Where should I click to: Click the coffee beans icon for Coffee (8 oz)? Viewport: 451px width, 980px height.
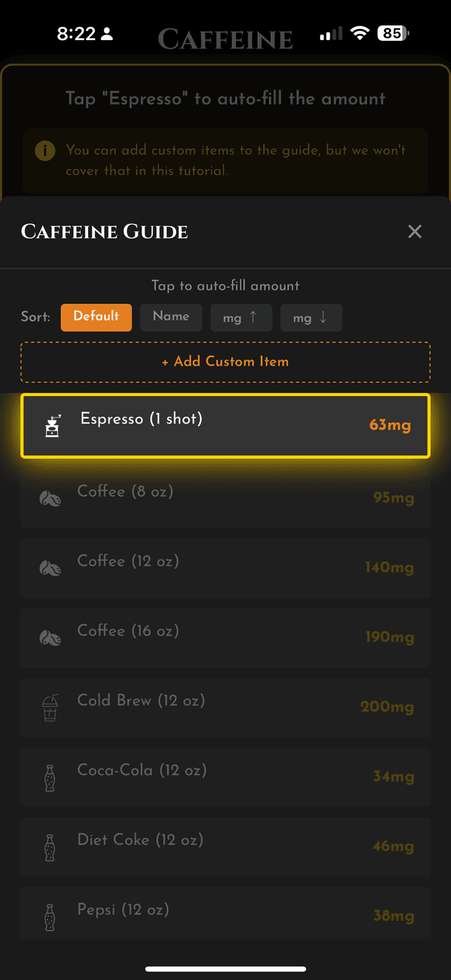pyautogui.click(x=49, y=497)
